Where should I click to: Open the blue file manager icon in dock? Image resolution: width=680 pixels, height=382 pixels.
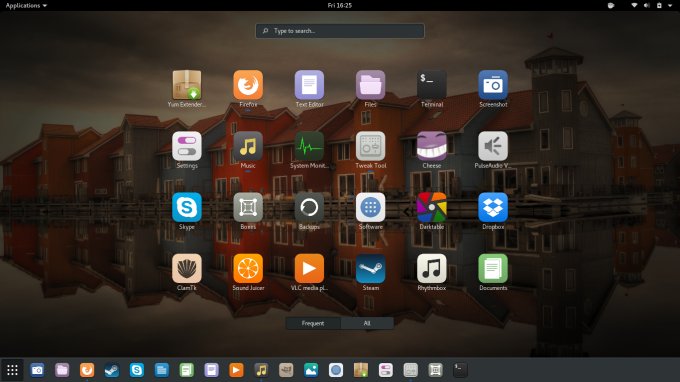click(x=162, y=370)
